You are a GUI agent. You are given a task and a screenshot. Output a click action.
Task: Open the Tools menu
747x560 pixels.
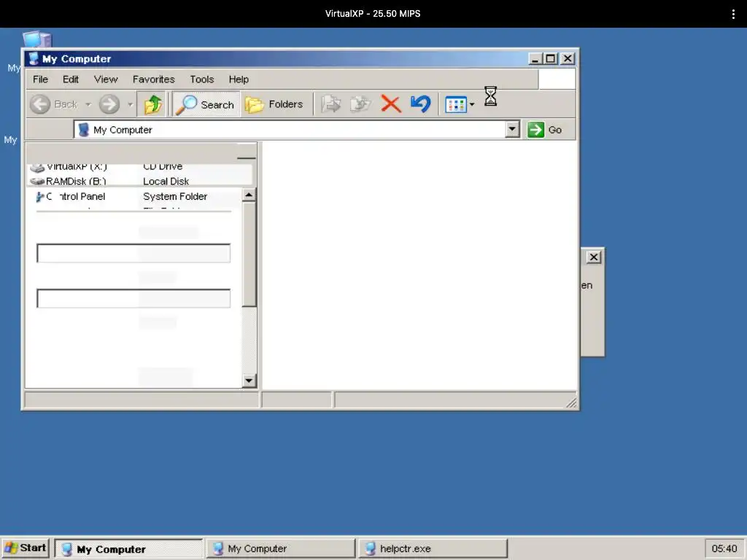[x=202, y=79]
